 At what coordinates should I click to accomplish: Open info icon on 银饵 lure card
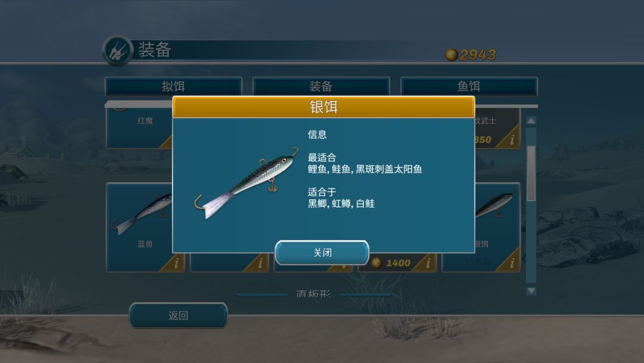pyautogui.click(x=512, y=263)
